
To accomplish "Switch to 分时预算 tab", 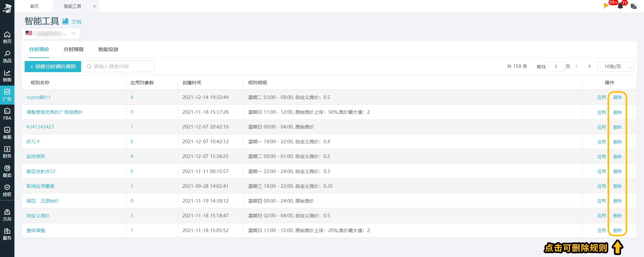I will 74,49.
